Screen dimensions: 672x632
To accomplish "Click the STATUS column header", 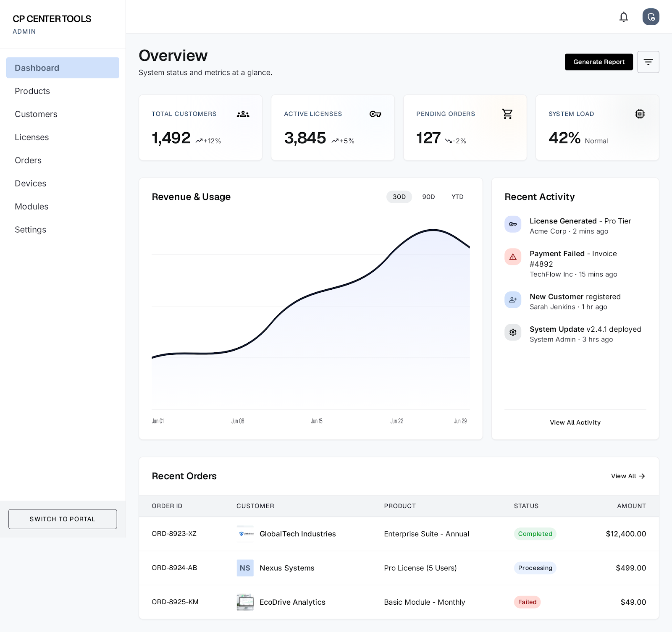I will tap(526, 506).
